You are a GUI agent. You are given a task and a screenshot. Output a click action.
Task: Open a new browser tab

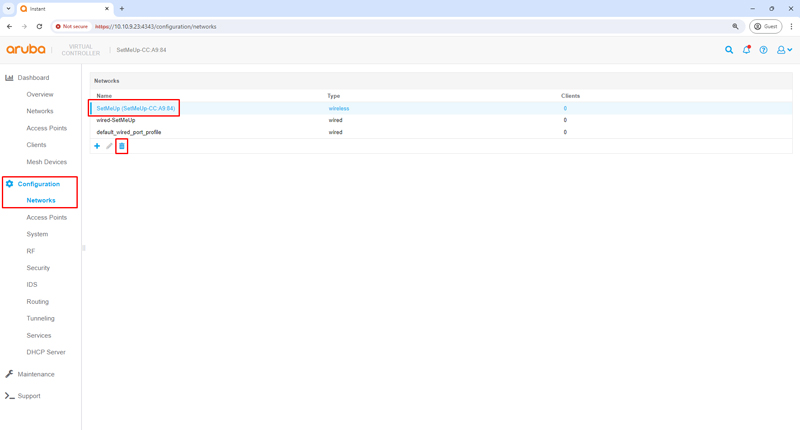pos(122,8)
